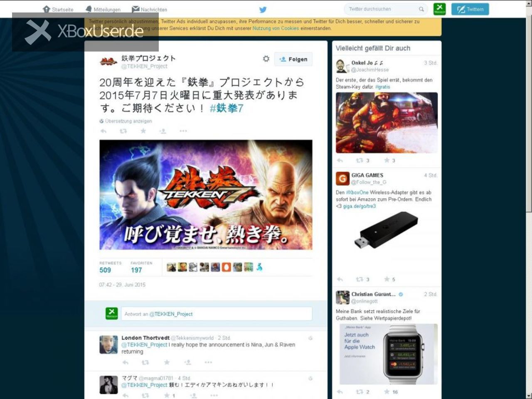Open firefighter game image in Onkel Jo tweet
This screenshot has height=399, width=532.
pyautogui.click(x=387, y=123)
